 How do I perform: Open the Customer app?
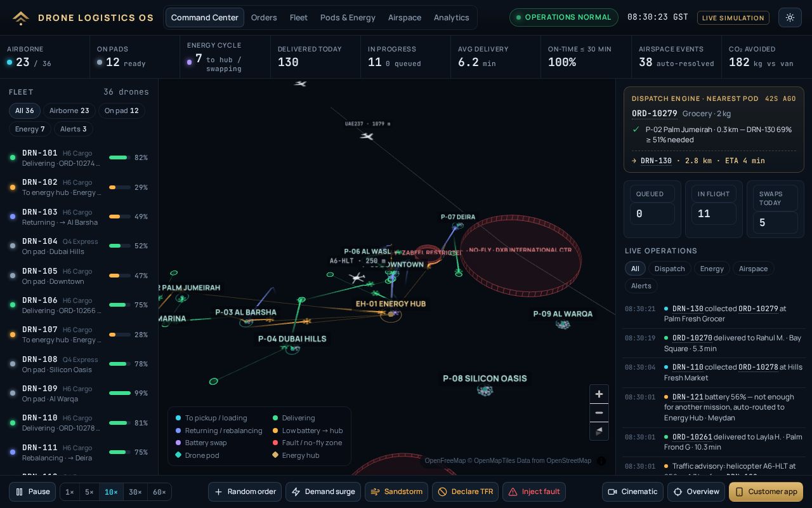coord(766,491)
